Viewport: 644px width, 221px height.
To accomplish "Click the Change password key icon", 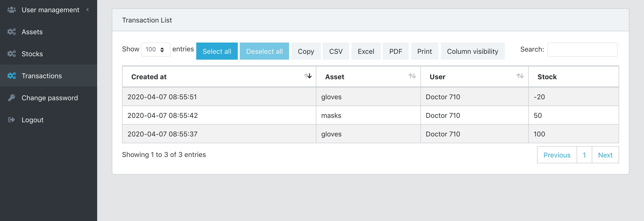I will tap(11, 98).
